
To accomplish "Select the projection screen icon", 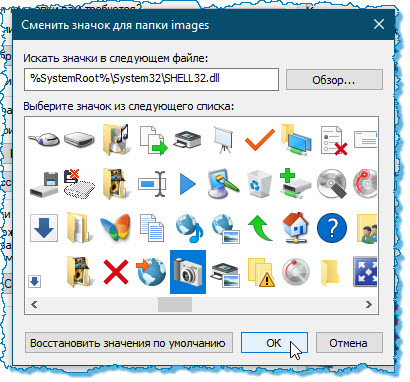I will (x=223, y=139).
